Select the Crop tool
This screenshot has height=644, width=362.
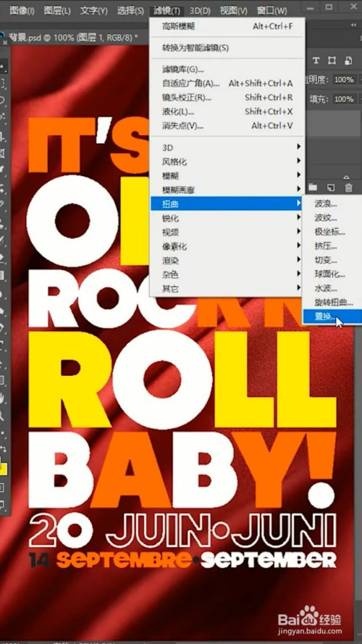pyautogui.click(x=2, y=136)
